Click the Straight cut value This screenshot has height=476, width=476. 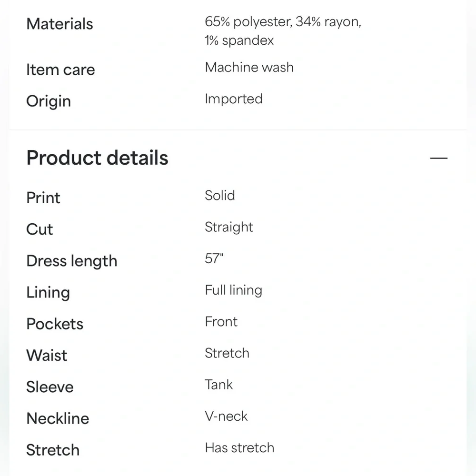tap(229, 228)
